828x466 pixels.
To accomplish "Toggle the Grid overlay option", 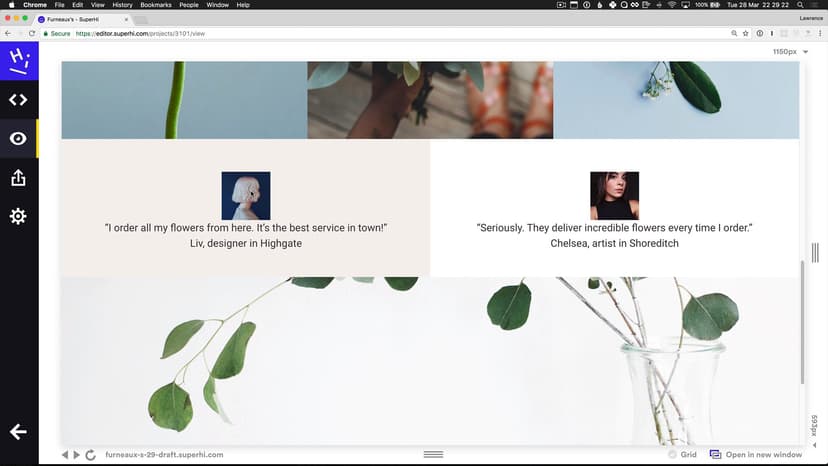I will pyautogui.click(x=681, y=455).
